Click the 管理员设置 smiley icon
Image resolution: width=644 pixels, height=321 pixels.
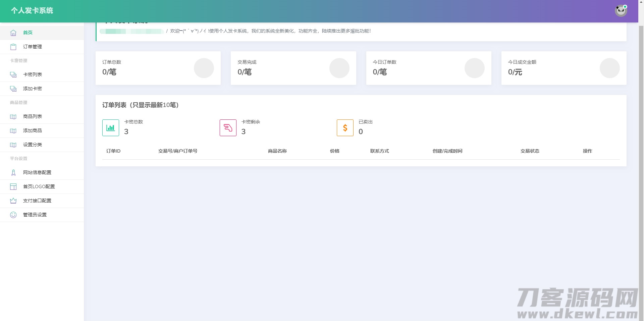[x=13, y=215]
